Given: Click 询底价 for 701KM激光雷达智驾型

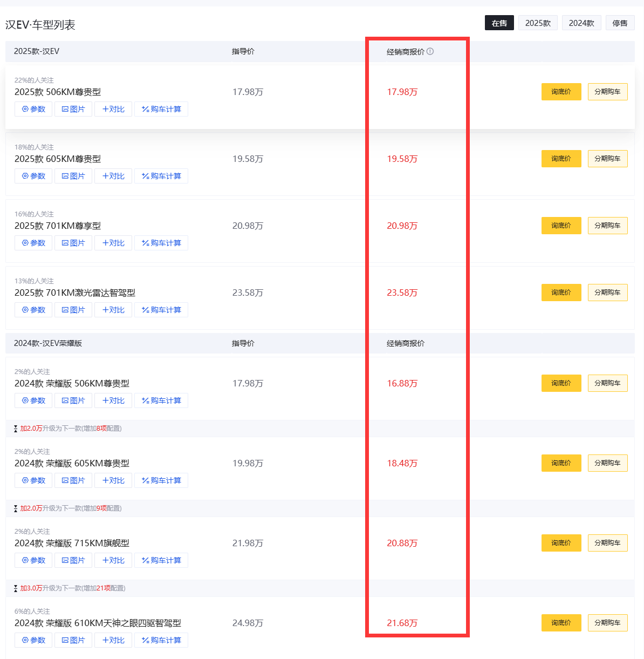Looking at the screenshot, I should pyautogui.click(x=561, y=293).
